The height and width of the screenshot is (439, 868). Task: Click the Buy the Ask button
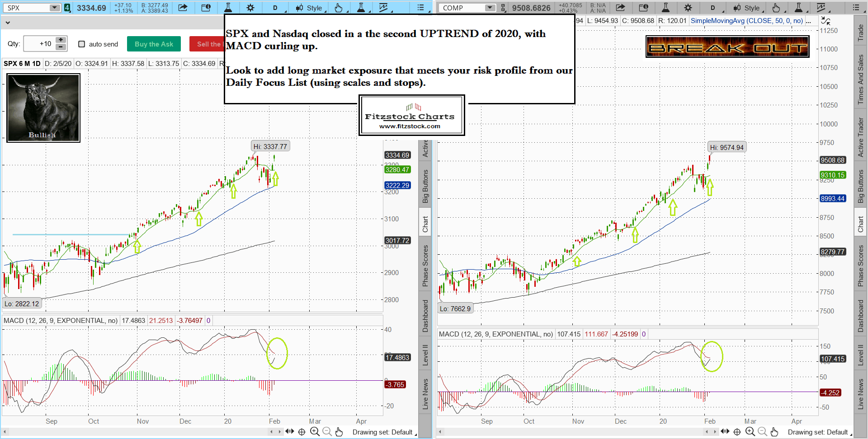click(154, 44)
